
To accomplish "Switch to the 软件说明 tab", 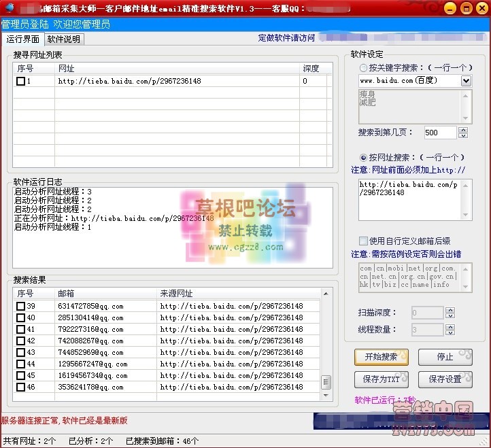I will coord(63,39).
